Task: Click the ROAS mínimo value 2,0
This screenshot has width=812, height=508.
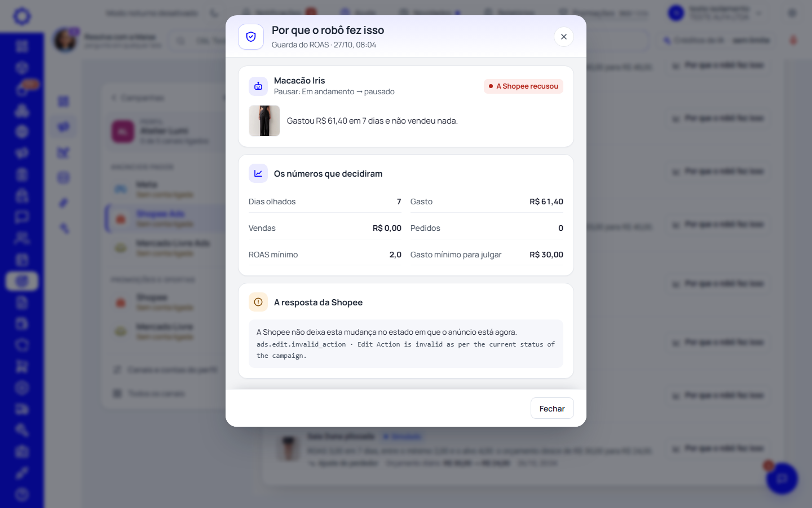Action: pos(395,255)
